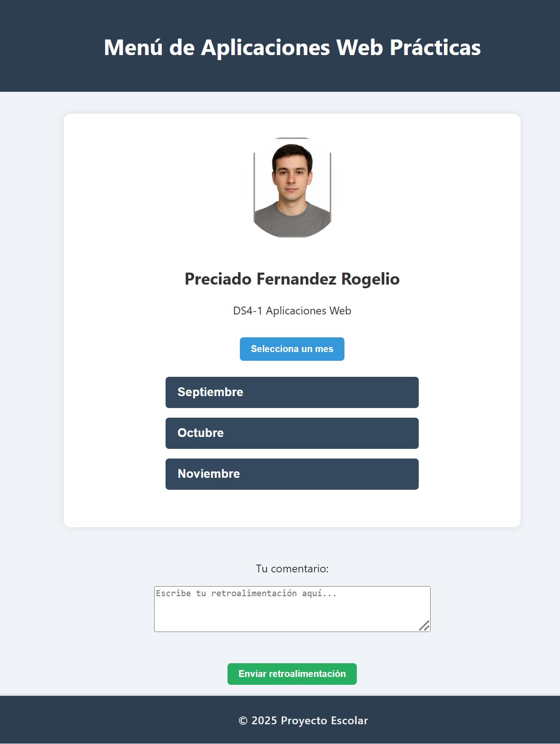Click the word "Prácticas" in the header title
560x744 pixels.
435,47
